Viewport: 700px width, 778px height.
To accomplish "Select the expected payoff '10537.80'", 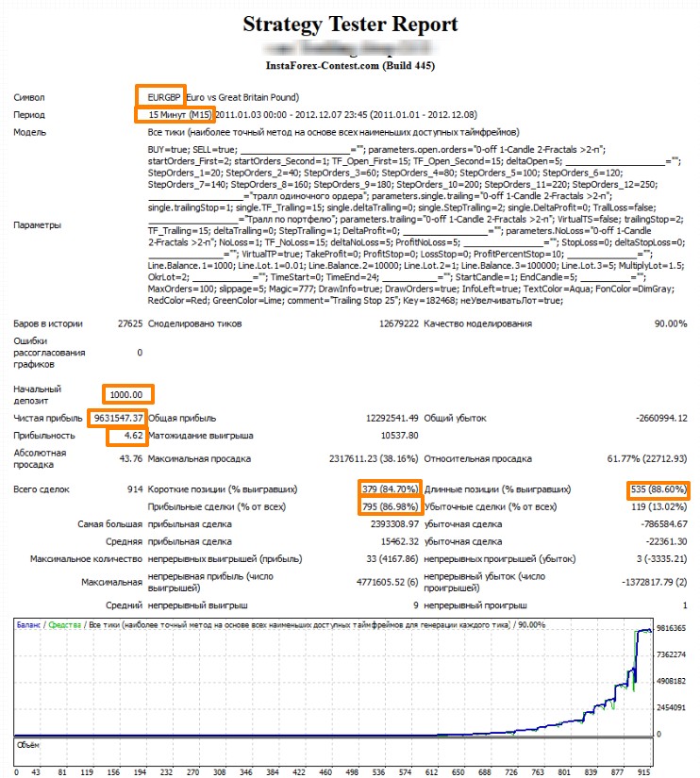I will (400, 435).
